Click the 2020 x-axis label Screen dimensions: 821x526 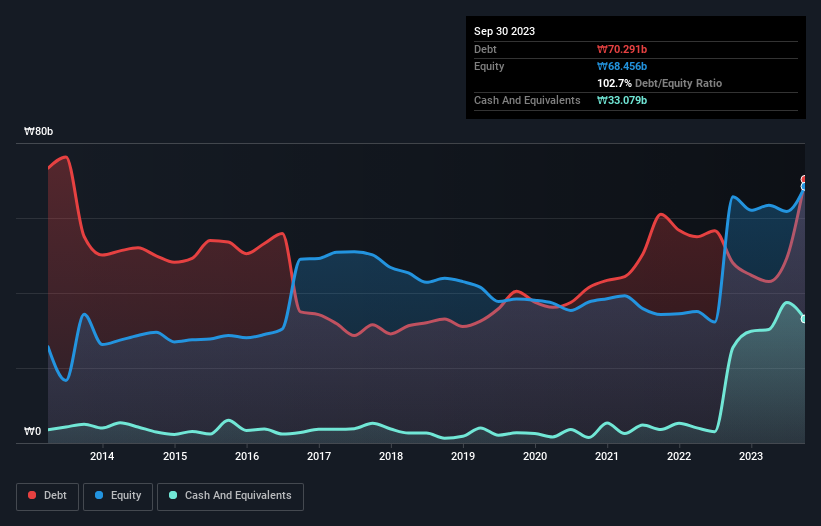(535, 456)
